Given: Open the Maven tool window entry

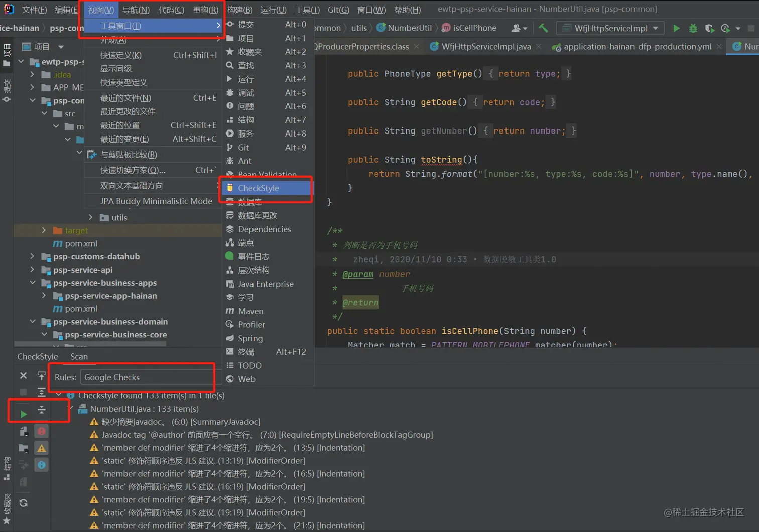Looking at the screenshot, I should point(268,311).
